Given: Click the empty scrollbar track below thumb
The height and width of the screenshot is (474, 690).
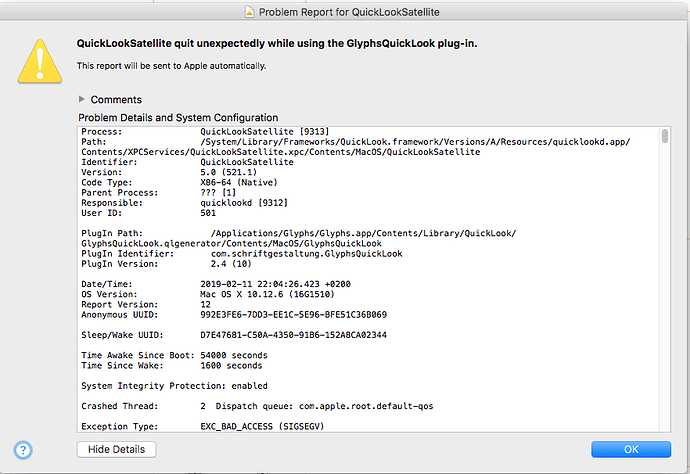Looking at the screenshot, I should [665, 286].
